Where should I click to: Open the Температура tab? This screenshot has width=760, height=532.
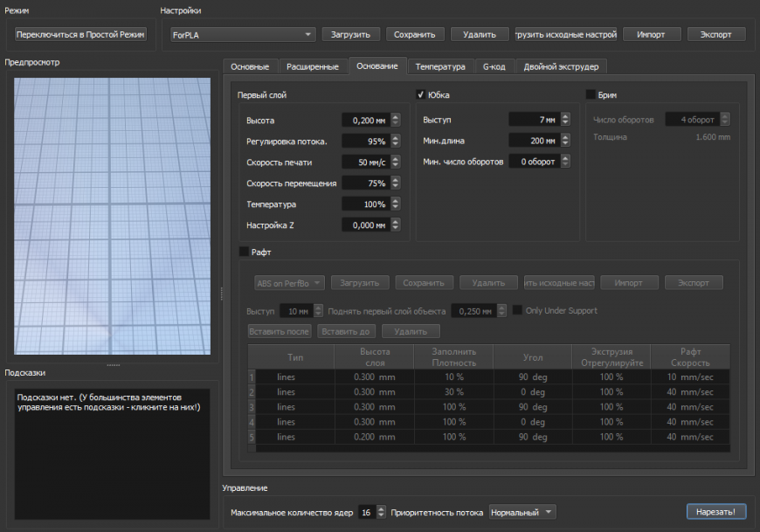(x=440, y=66)
